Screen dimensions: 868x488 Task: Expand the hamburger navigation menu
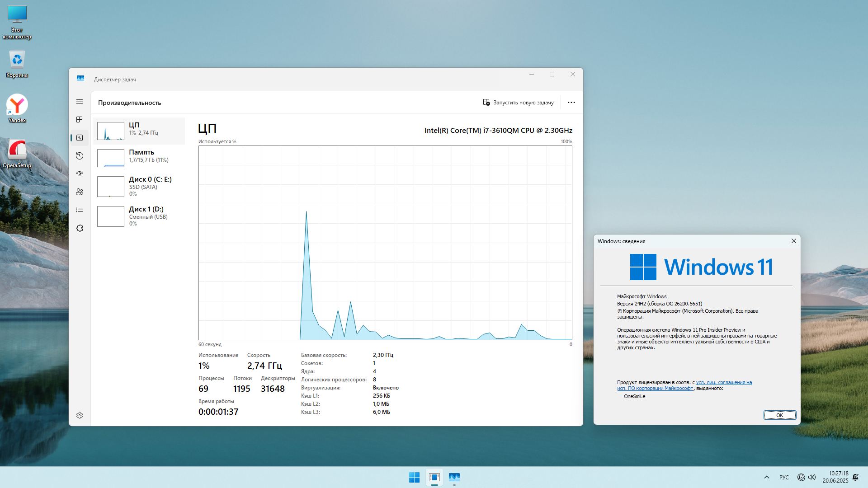pos(80,102)
